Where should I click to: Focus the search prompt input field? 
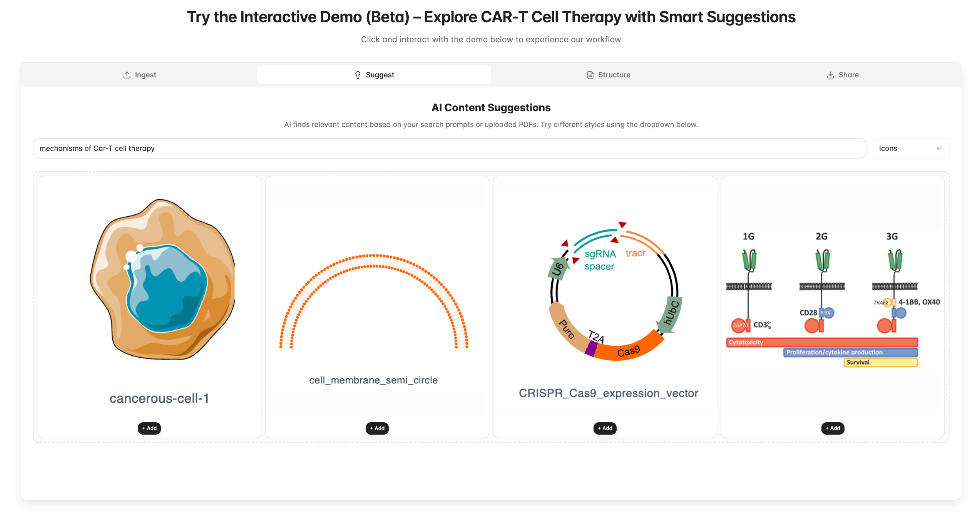click(x=449, y=148)
